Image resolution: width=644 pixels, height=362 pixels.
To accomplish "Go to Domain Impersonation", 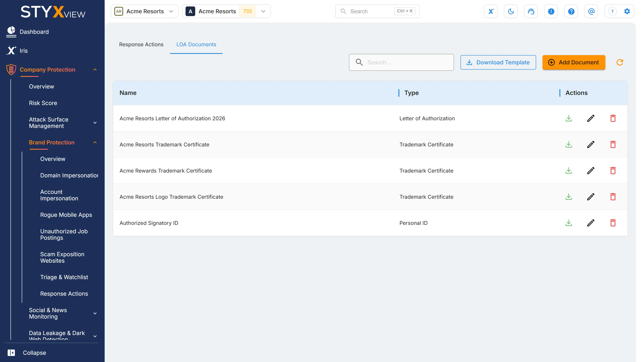I will (69, 175).
